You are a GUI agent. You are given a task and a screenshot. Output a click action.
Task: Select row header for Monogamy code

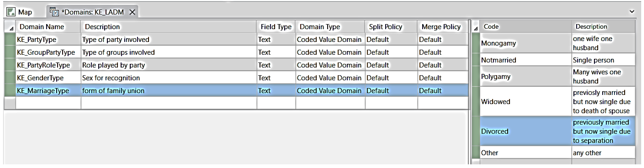pyautogui.click(x=476, y=43)
